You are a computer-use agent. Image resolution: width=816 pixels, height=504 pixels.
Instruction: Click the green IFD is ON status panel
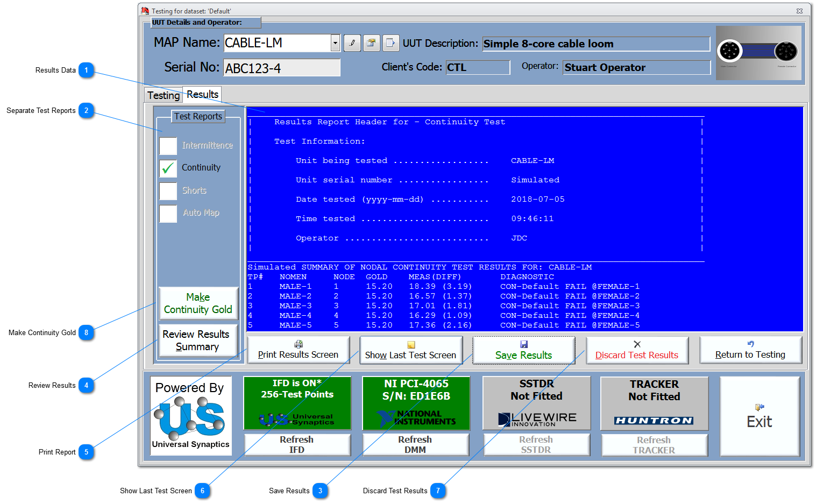coord(297,403)
